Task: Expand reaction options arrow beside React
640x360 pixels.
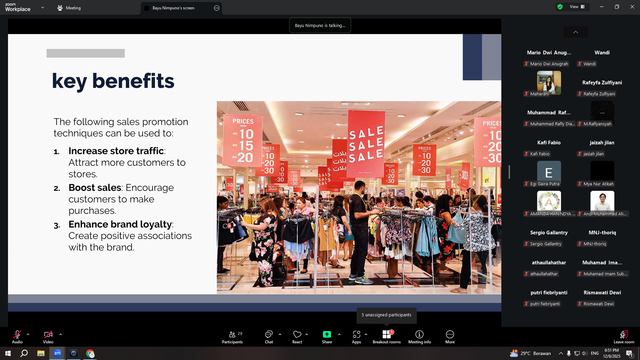Action: click(307, 334)
